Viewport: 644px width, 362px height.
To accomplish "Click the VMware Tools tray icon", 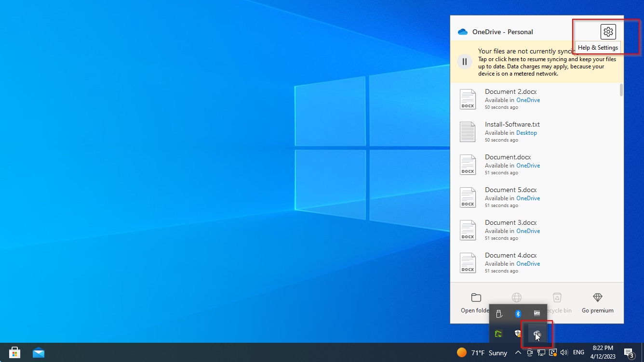I will 537,314.
